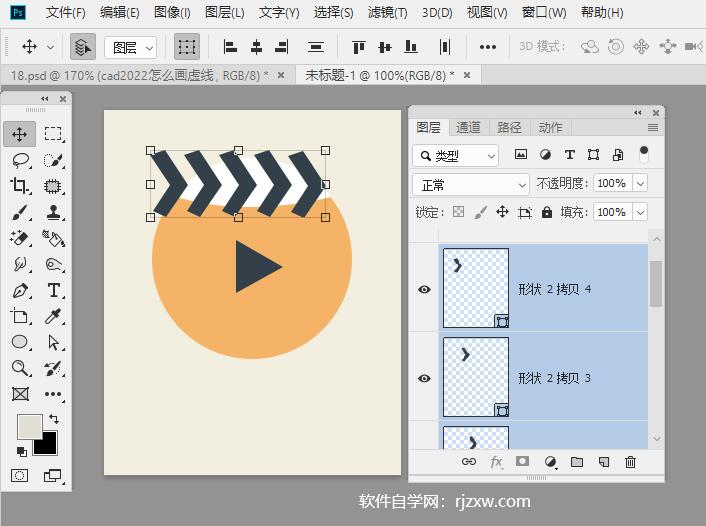Click the 形状 2 拷贝 3 layer thumbnail
This screenshot has width=706, height=526.
tap(475, 377)
